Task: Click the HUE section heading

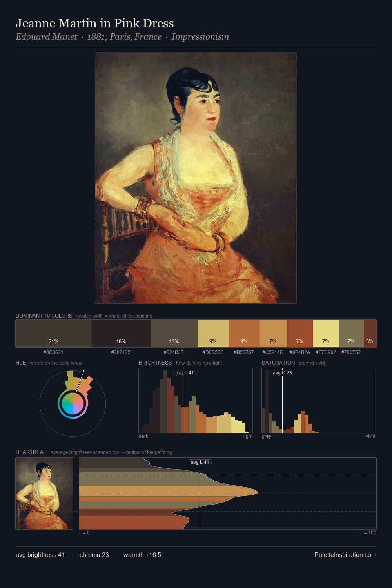Action: [21, 363]
